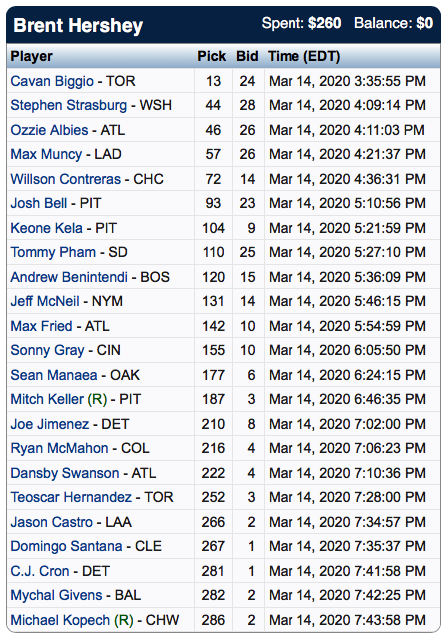This screenshot has height=639, width=448.
Task: Open Max Fried player link
Action: (x=41, y=326)
